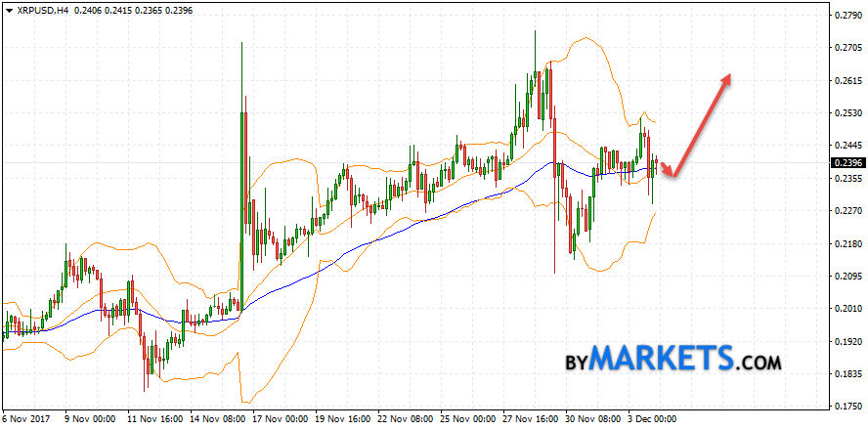The height and width of the screenshot is (430, 868).
Task: Click the 22 Nov 08:00 time label
Action: point(407,420)
